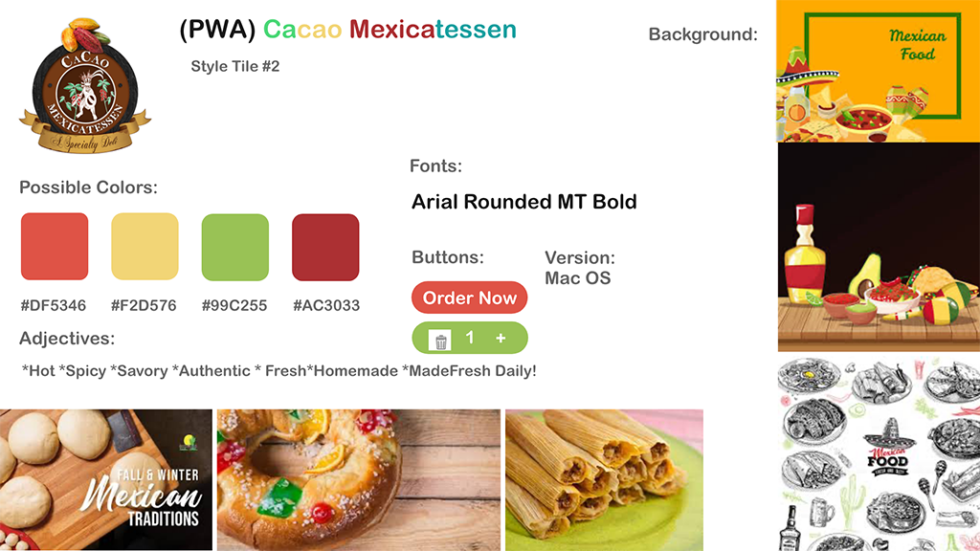Screen dimensions: 980x551
Task: Open the Fall & Winter Mexican Traditions image
Action: pyautogui.click(x=106, y=480)
